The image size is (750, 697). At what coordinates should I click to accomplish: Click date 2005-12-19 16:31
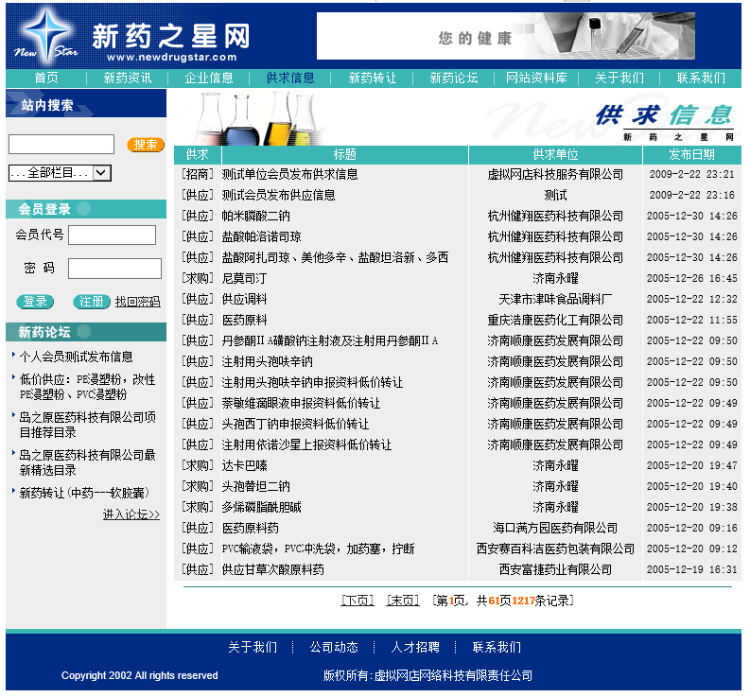tap(692, 570)
